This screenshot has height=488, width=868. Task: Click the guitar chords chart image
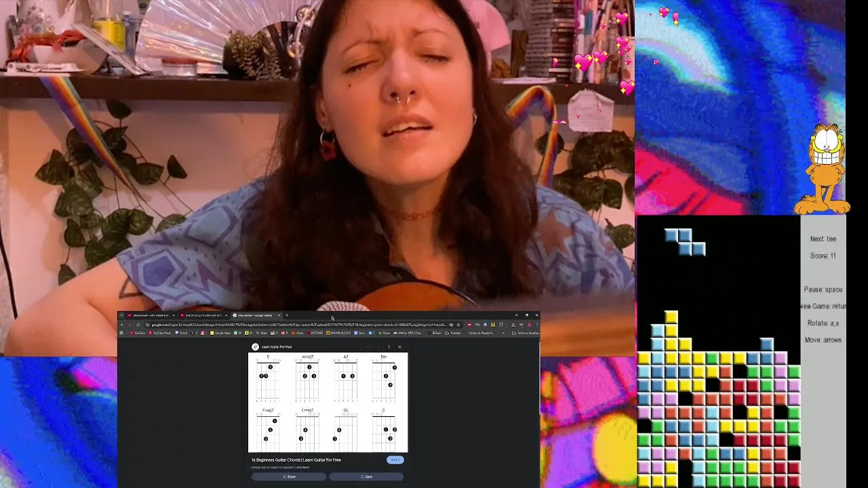(328, 402)
